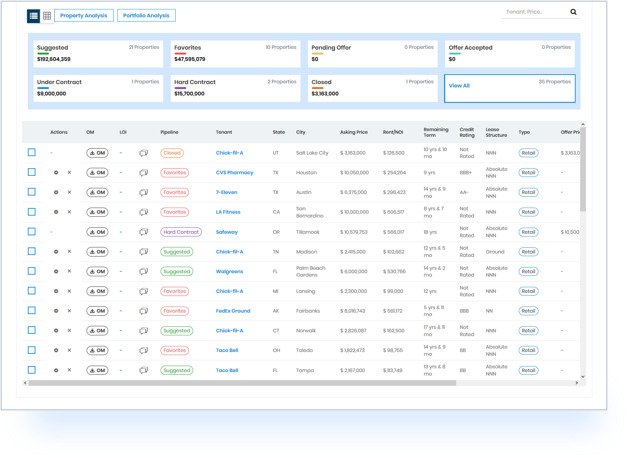
Task: Open comments icon for CVS Pharmacy row
Action: 143,172
